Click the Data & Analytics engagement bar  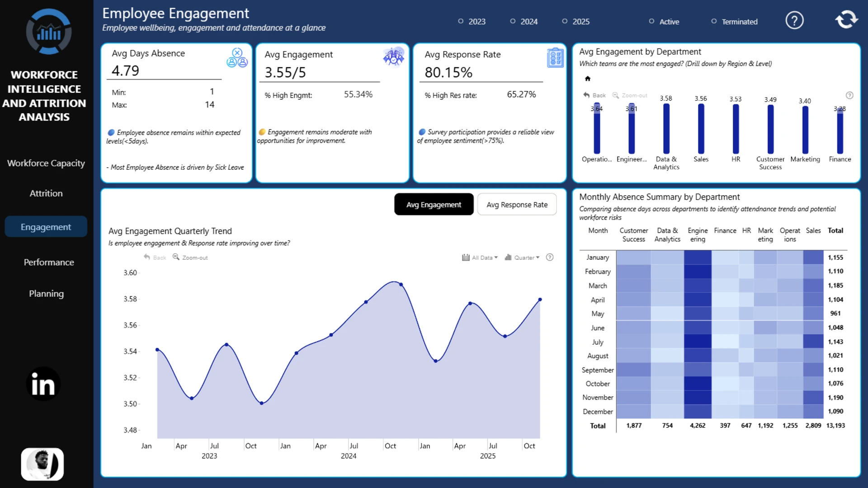click(666, 129)
